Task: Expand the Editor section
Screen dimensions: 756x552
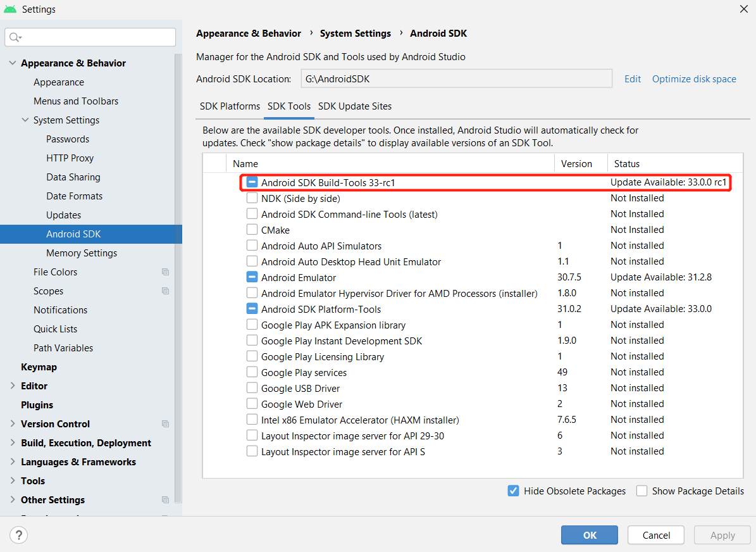Action: (x=13, y=386)
